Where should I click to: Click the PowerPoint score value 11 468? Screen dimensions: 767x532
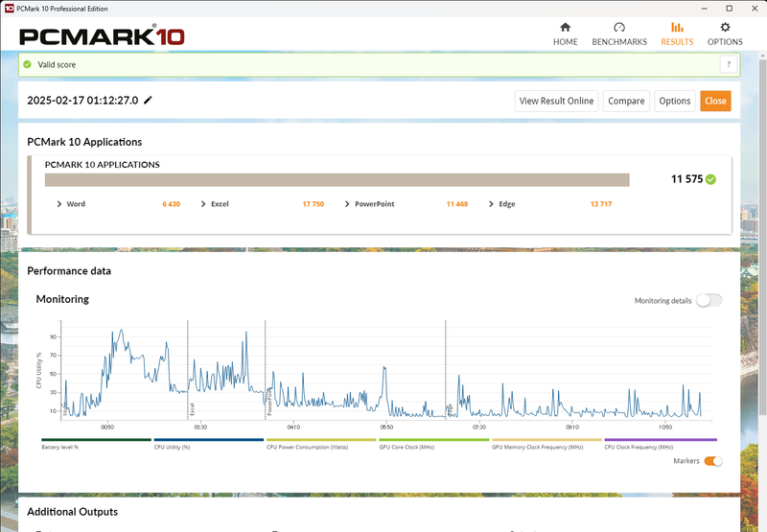point(457,204)
